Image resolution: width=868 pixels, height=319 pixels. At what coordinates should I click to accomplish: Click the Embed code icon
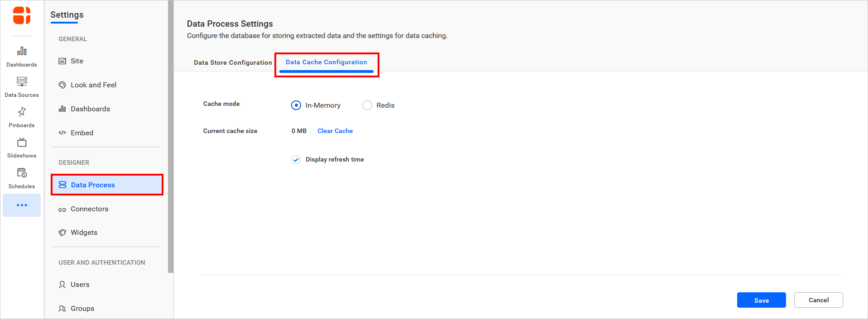pos(62,133)
